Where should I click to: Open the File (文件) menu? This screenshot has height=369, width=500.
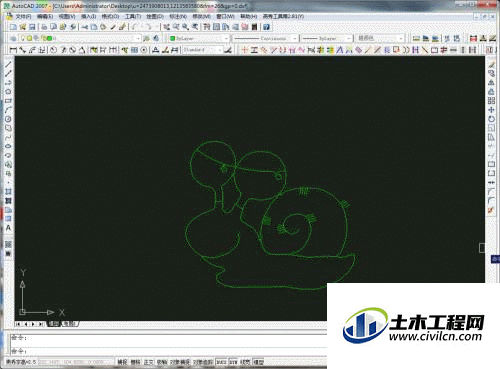[23, 16]
